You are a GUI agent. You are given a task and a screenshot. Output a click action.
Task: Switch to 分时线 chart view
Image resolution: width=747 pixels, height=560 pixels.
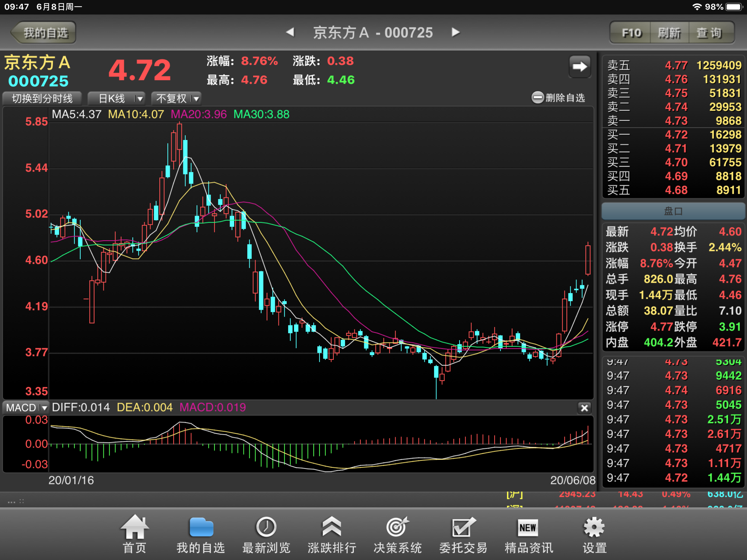[x=42, y=99]
